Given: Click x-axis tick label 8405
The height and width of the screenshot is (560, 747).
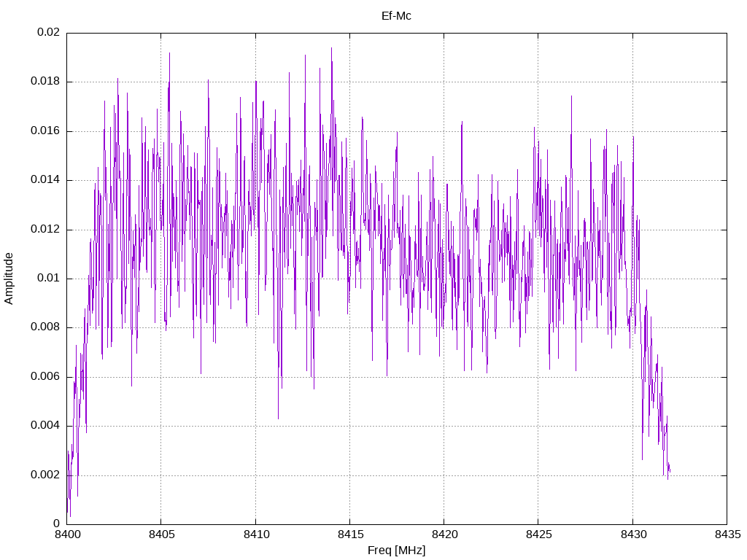Looking at the screenshot, I should [x=161, y=534].
